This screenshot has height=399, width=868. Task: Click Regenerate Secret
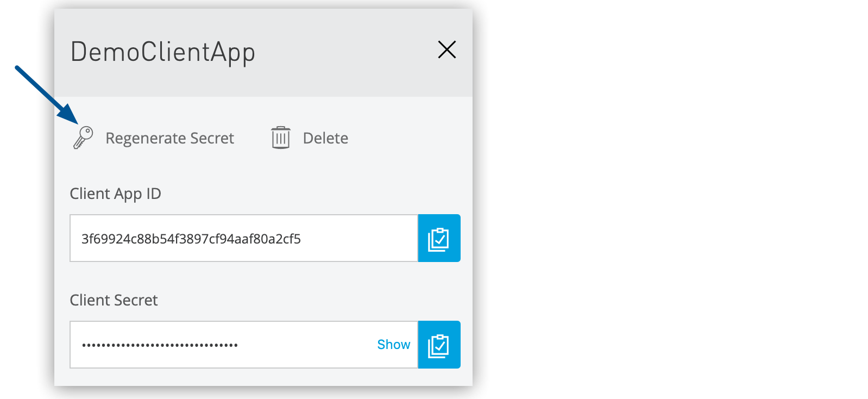(x=170, y=138)
